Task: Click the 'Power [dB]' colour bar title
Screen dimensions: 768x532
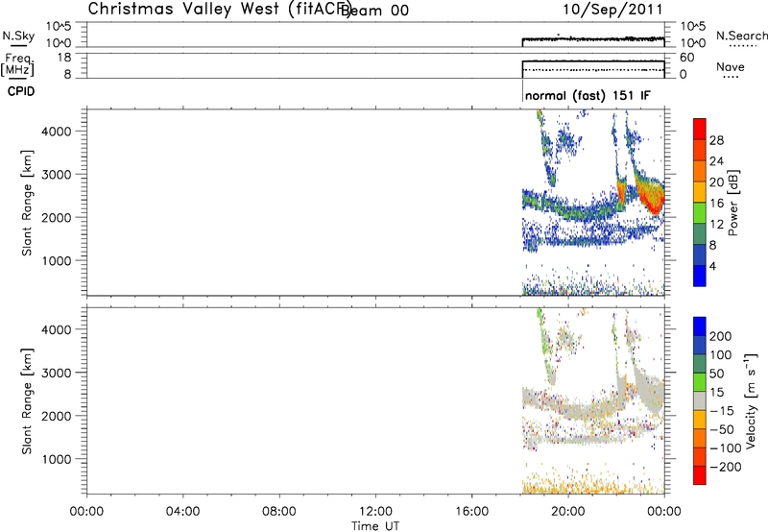Action: (x=733, y=203)
